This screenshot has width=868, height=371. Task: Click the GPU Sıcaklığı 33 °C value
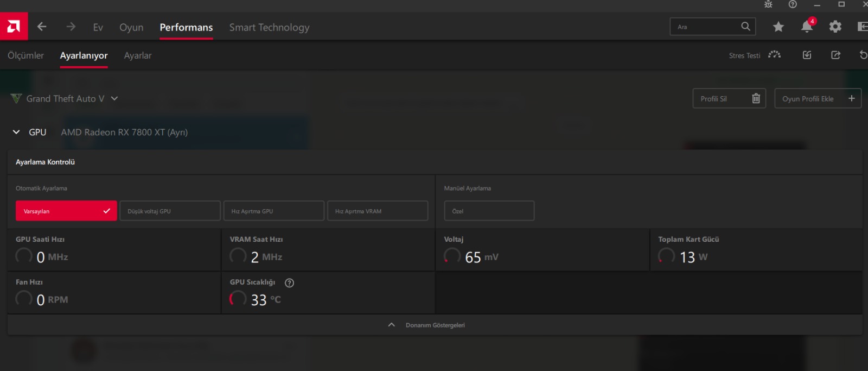click(x=266, y=299)
